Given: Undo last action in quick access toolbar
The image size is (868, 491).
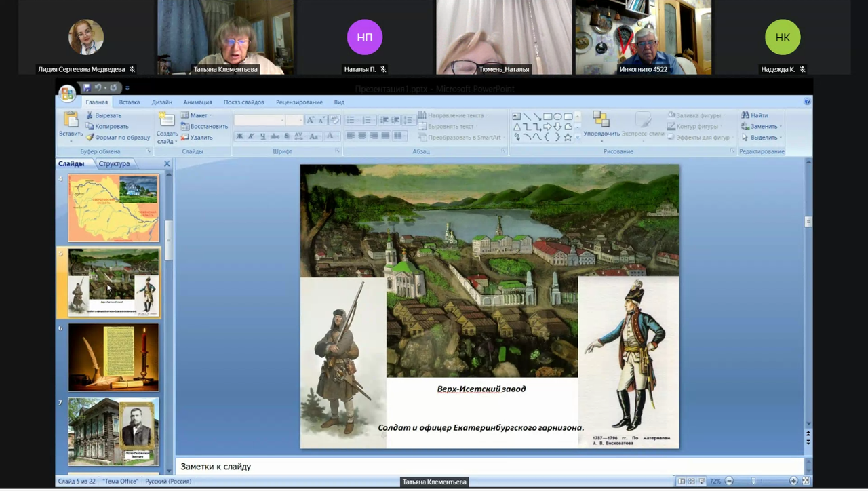Looking at the screenshot, I should [x=98, y=87].
